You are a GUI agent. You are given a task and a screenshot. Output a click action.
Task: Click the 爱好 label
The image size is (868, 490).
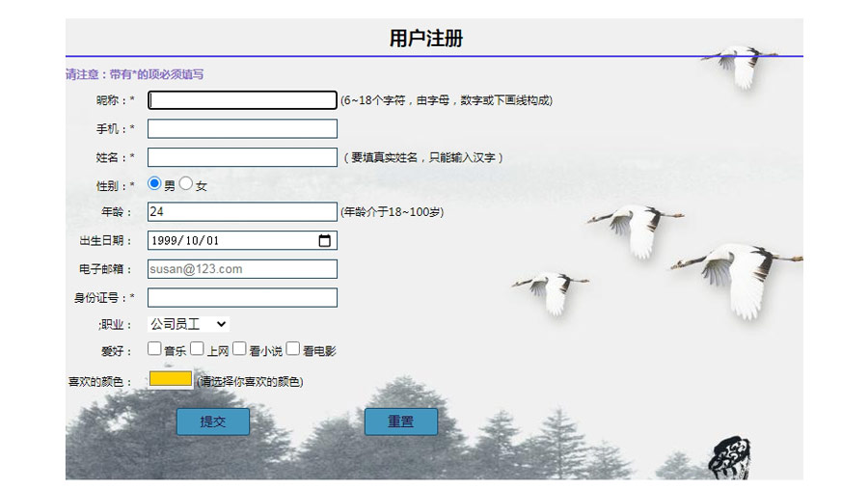(x=117, y=351)
